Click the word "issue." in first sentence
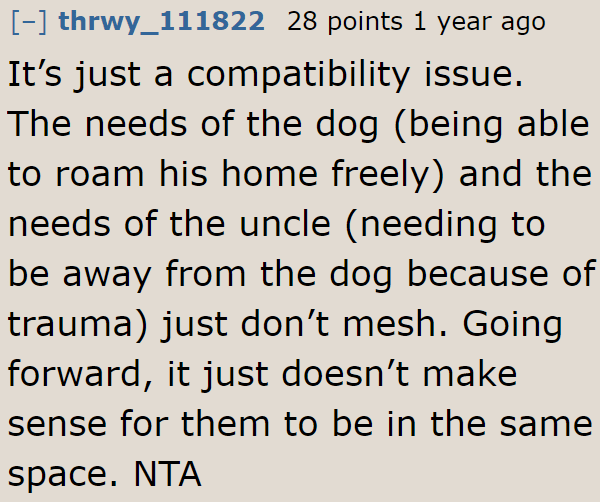 tap(474, 74)
